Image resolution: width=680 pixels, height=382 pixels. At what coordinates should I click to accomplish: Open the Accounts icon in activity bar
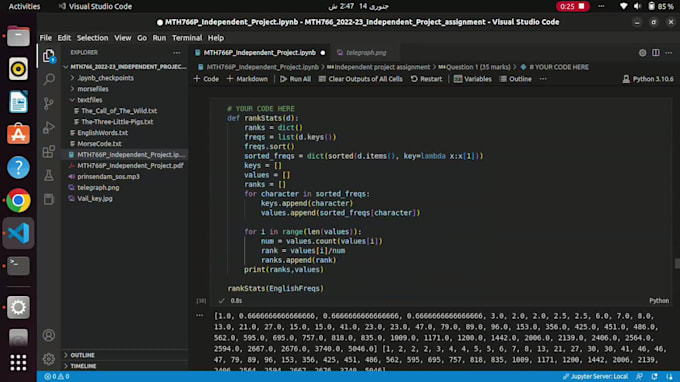tap(49, 335)
